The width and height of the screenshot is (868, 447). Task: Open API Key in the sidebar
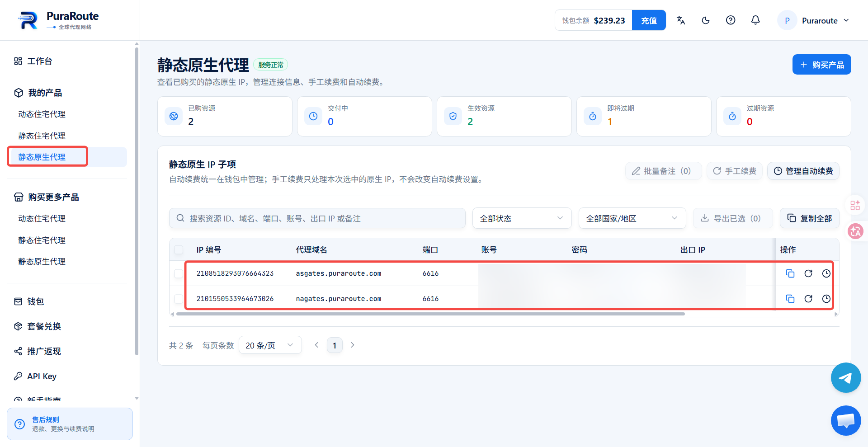click(35, 376)
